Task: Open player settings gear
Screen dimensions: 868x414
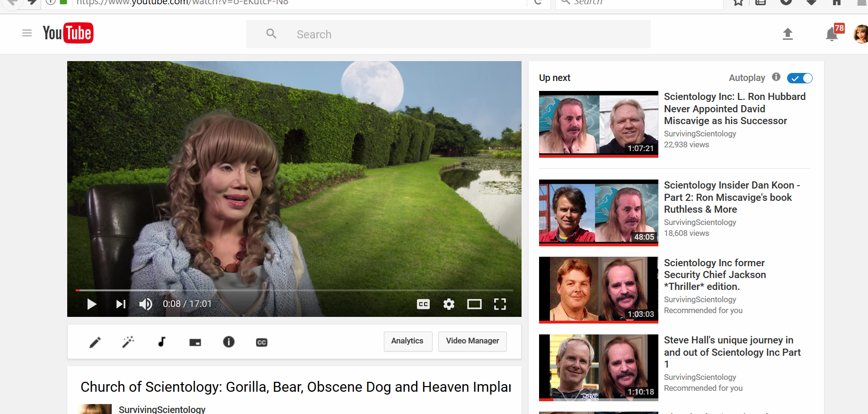Action: (449, 304)
